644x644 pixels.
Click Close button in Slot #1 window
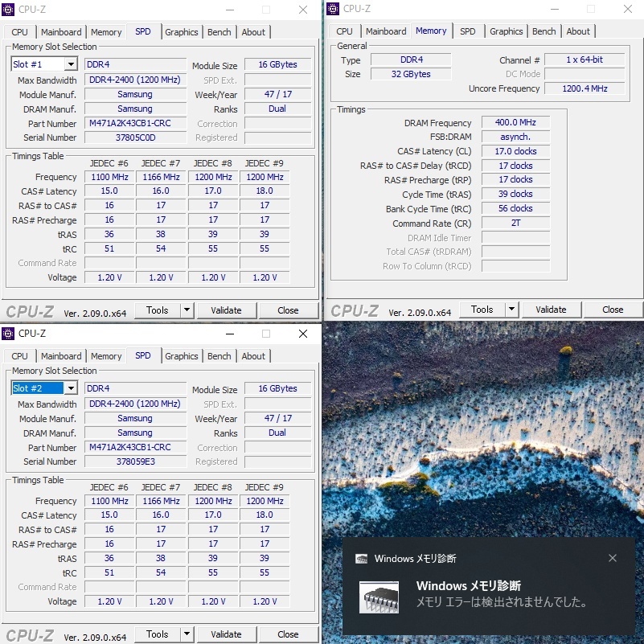[288, 310]
